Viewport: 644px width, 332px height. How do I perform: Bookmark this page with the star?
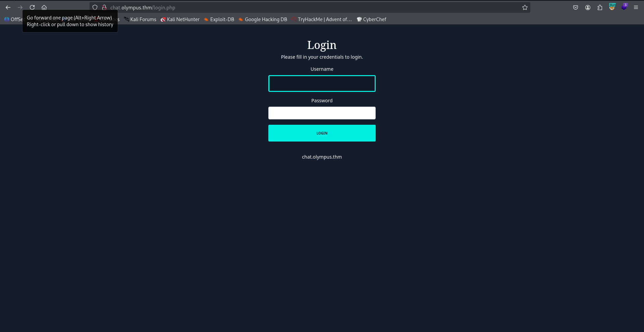coord(525,7)
